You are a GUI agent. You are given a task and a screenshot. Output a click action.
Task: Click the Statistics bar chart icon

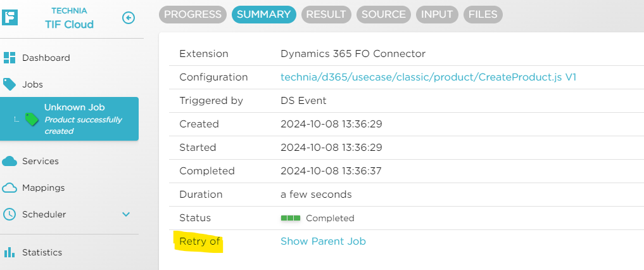(9, 252)
